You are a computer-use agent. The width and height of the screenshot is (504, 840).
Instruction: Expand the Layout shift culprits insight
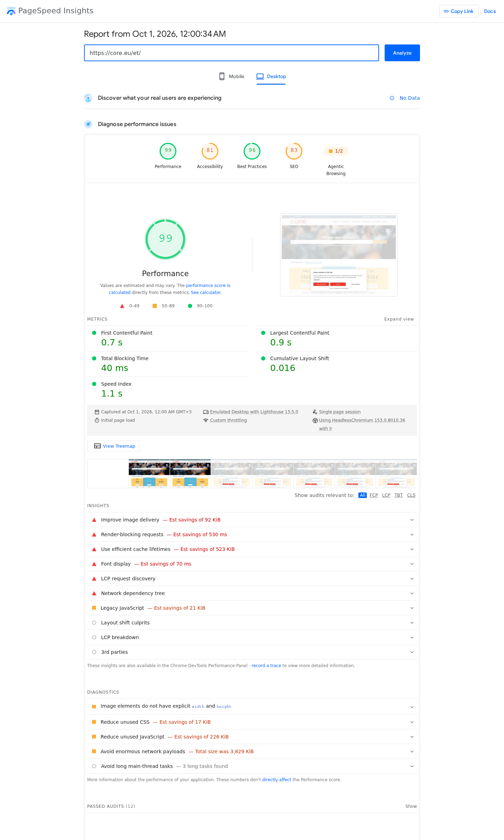(x=252, y=623)
